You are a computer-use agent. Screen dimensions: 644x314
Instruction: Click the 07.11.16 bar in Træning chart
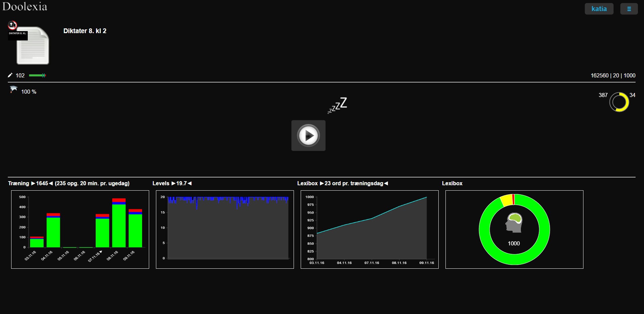[x=102, y=231]
